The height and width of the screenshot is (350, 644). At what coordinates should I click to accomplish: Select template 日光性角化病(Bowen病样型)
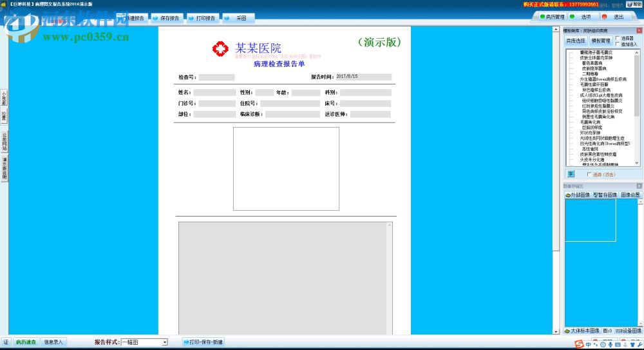pos(605,144)
